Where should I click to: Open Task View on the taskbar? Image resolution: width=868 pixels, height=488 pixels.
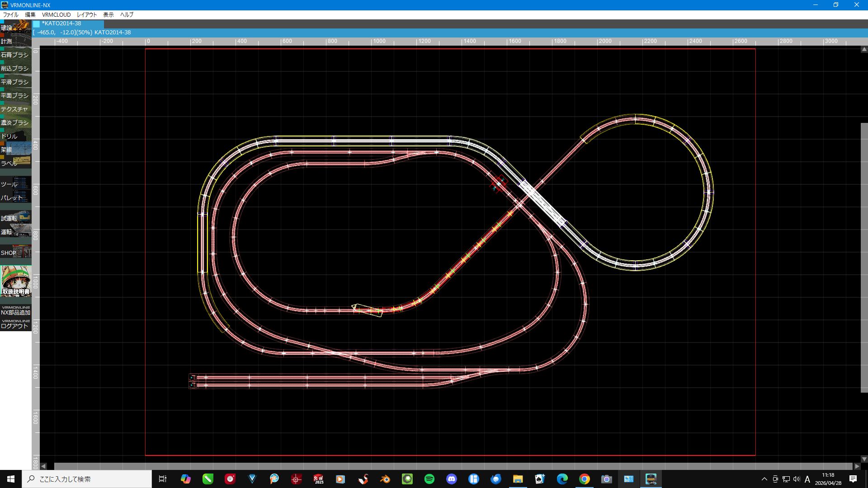click(x=163, y=479)
